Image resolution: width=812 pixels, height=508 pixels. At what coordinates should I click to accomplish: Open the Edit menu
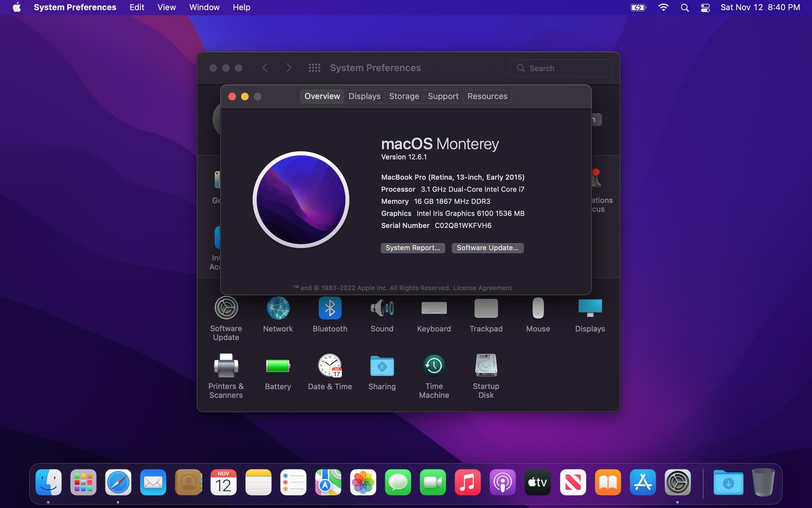click(x=137, y=8)
